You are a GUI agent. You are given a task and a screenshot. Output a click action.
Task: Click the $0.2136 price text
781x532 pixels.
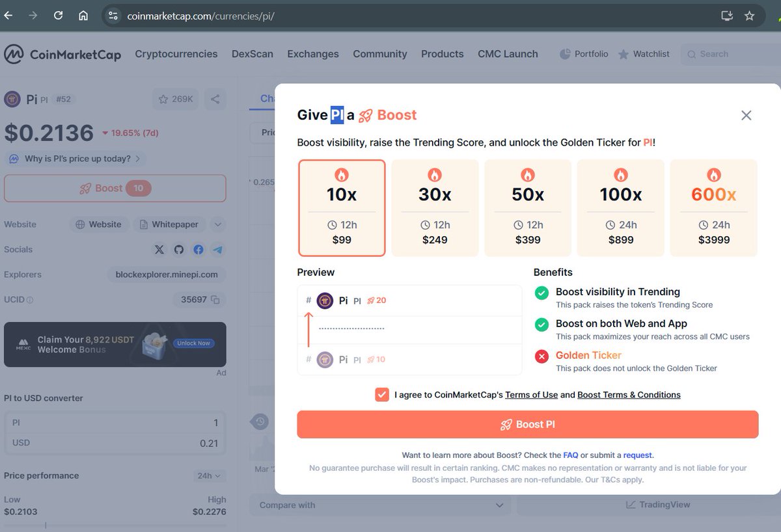(49, 133)
